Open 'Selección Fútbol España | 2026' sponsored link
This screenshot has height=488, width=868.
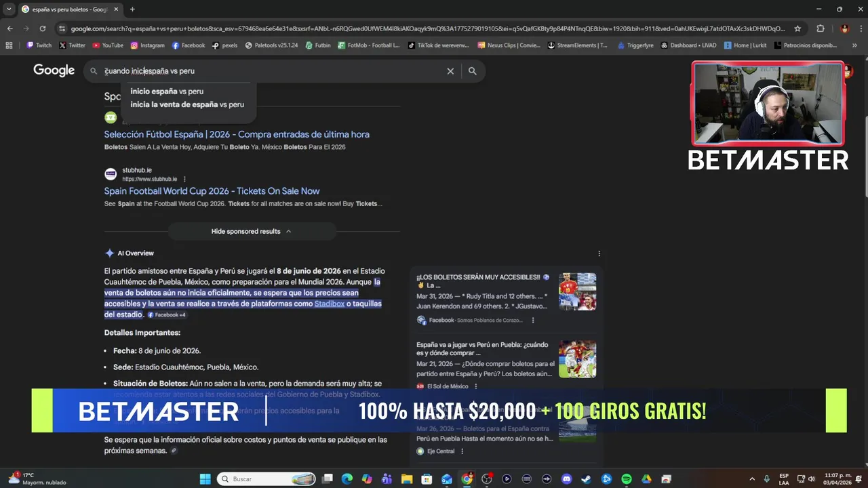tap(237, 134)
